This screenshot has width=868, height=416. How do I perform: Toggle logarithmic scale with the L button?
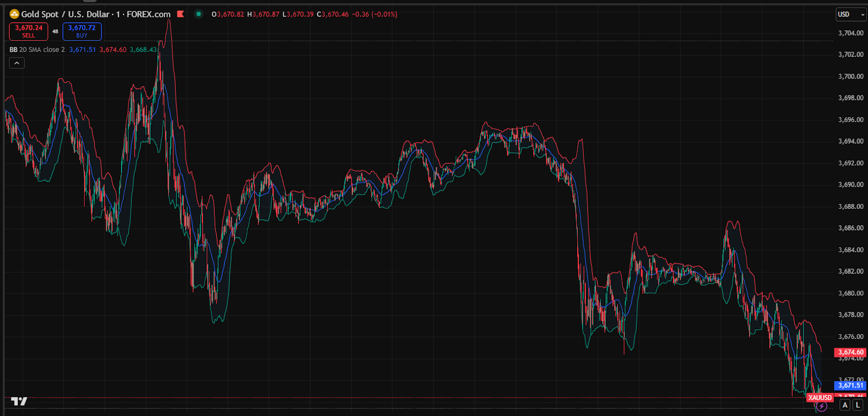click(858, 405)
